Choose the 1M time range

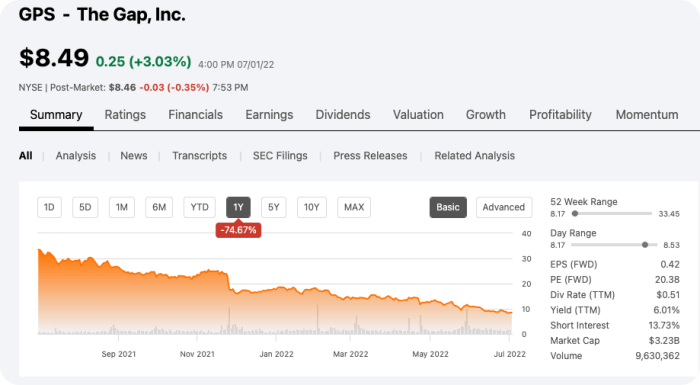click(x=122, y=207)
